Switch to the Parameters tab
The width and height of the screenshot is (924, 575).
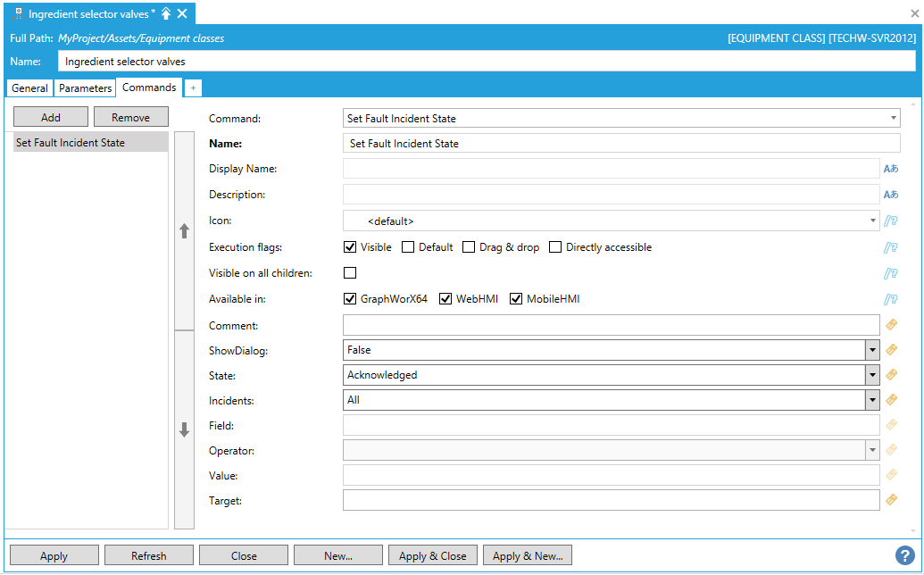86,88
